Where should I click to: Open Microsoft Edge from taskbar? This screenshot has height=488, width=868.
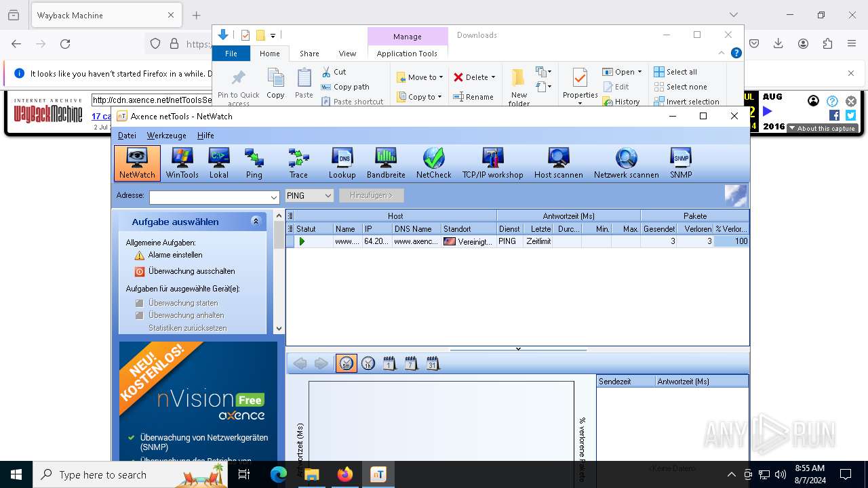click(279, 474)
